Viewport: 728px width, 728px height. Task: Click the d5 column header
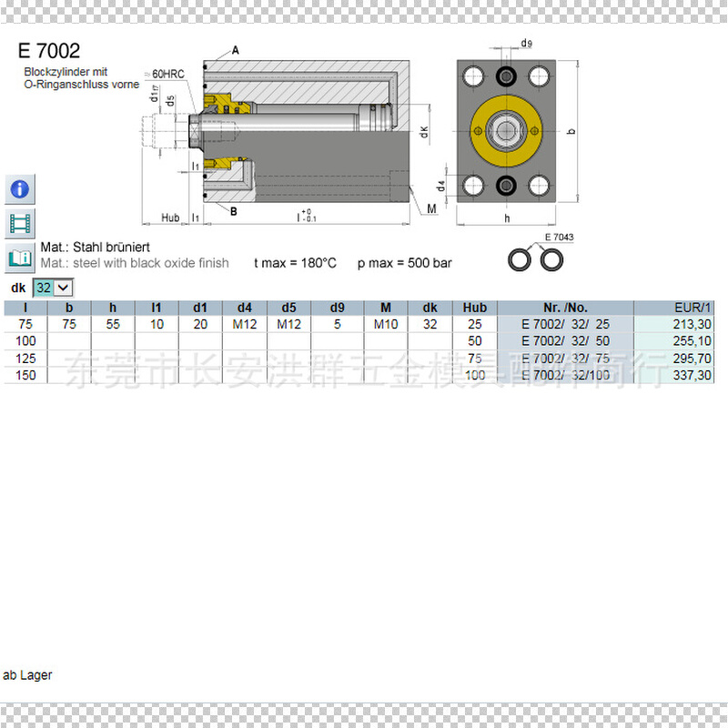[288, 308]
